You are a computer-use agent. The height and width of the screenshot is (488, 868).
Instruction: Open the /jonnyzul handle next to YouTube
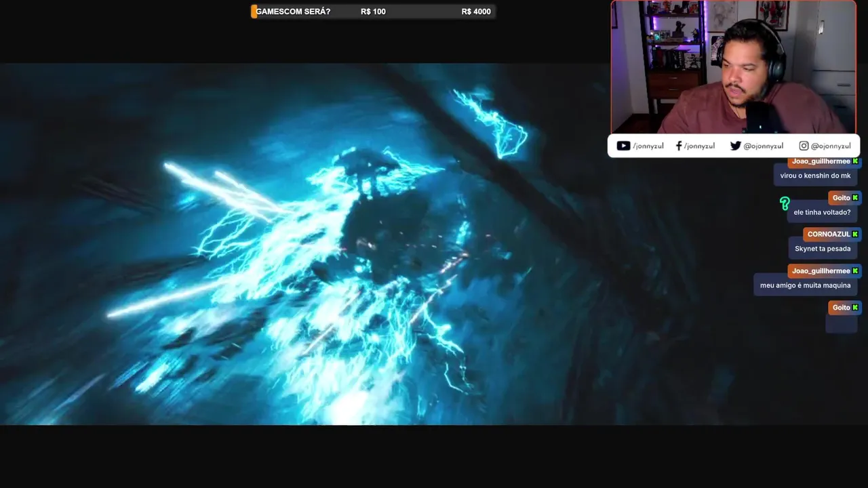click(648, 146)
